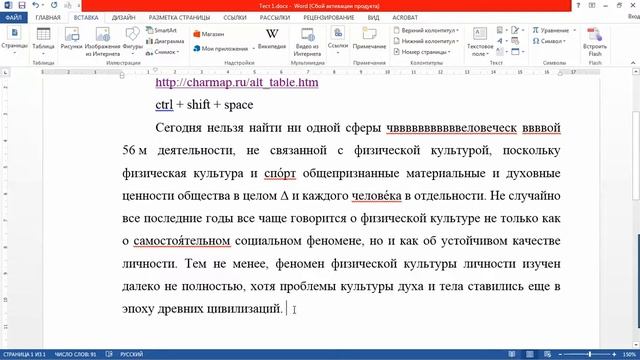Click the Undo arrow icon
This screenshot has height=360, width=640.
pyautogui.click(x=36, y=5)
